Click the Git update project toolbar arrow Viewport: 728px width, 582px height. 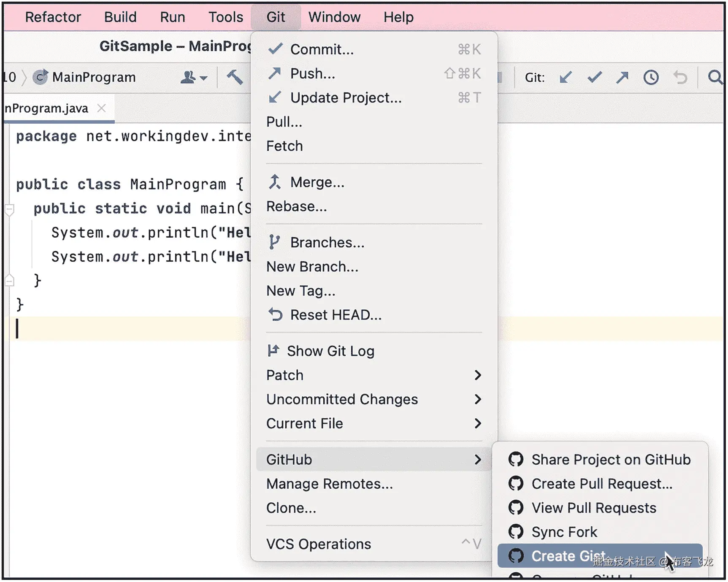(x=565, y=78)
